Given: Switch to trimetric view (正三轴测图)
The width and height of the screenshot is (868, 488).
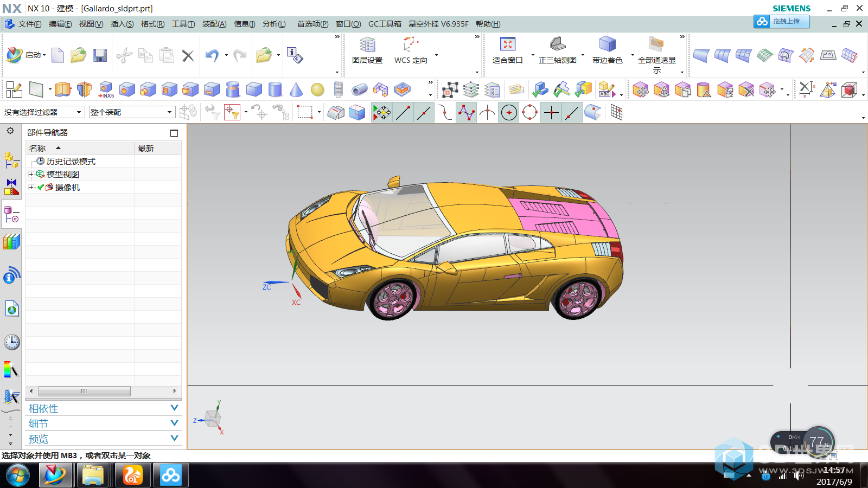Looking at the screenshot, I should coord(557,51).
